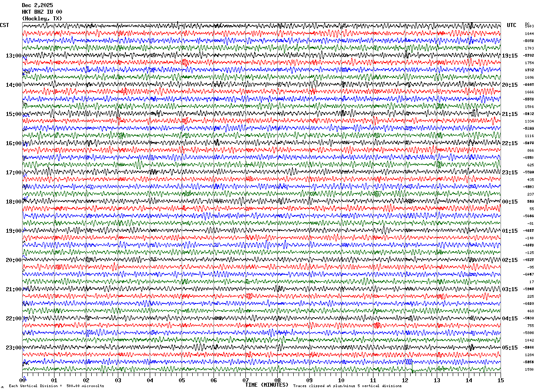Screen dimensions: 536x392
Task: Click the DC offset value 1590
Action: tap(529, 369)
